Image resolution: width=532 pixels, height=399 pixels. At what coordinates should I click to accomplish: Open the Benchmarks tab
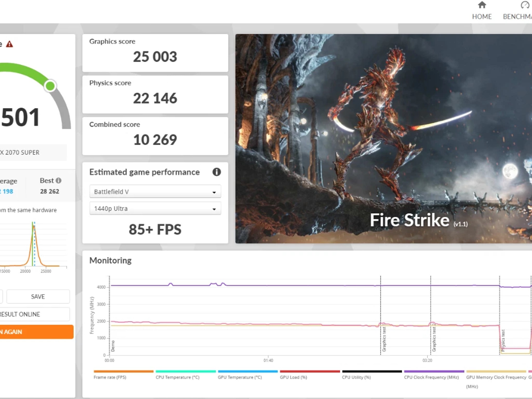pos(517,11)
